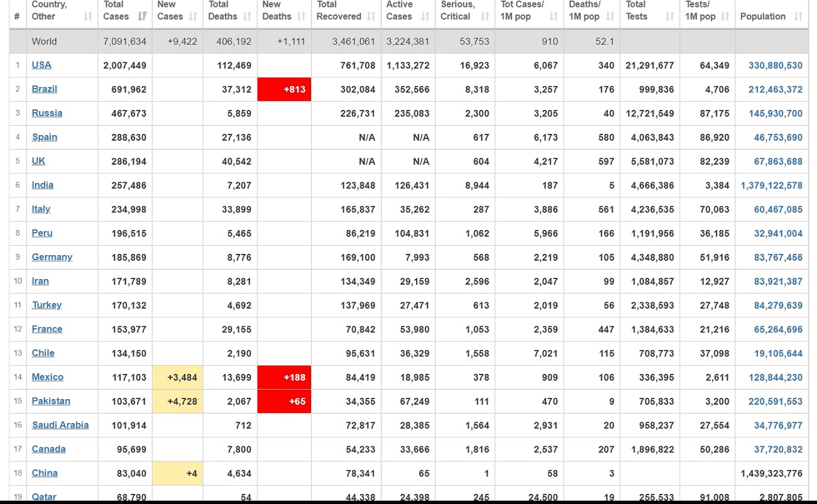Sort by Active Cases sort icon

pyautogui.click(x=425, y=16)
